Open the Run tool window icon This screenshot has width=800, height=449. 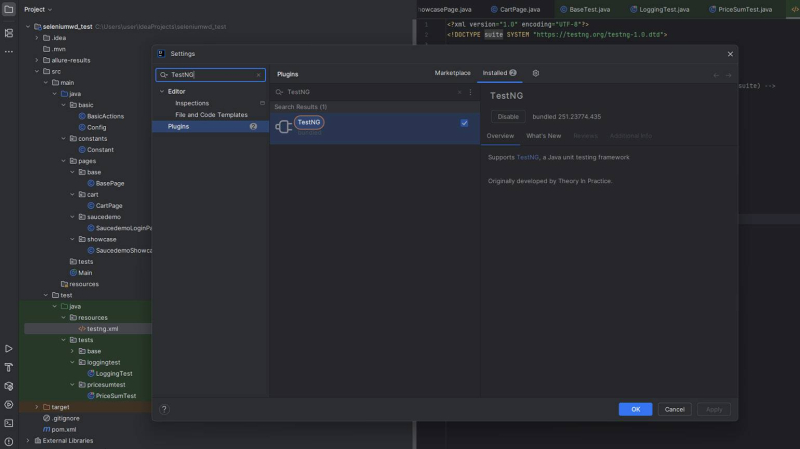(x=9, y=349)
